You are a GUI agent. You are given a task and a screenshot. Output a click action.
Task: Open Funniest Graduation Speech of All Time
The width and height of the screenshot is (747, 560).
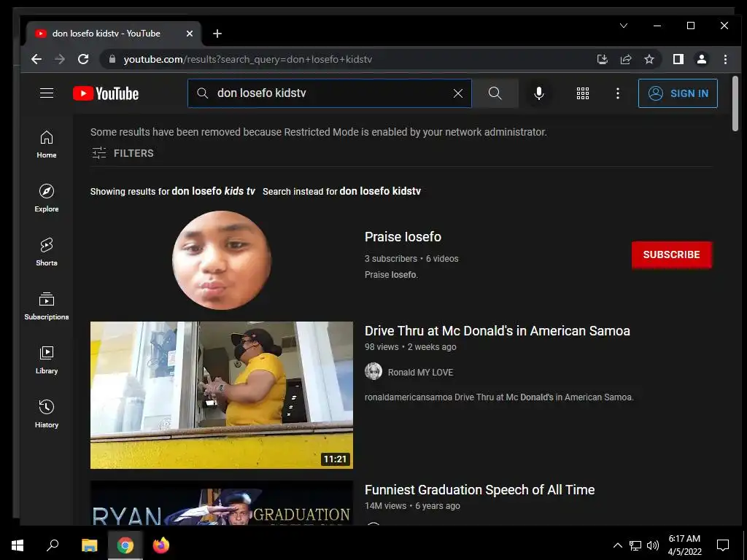[480, 489]
